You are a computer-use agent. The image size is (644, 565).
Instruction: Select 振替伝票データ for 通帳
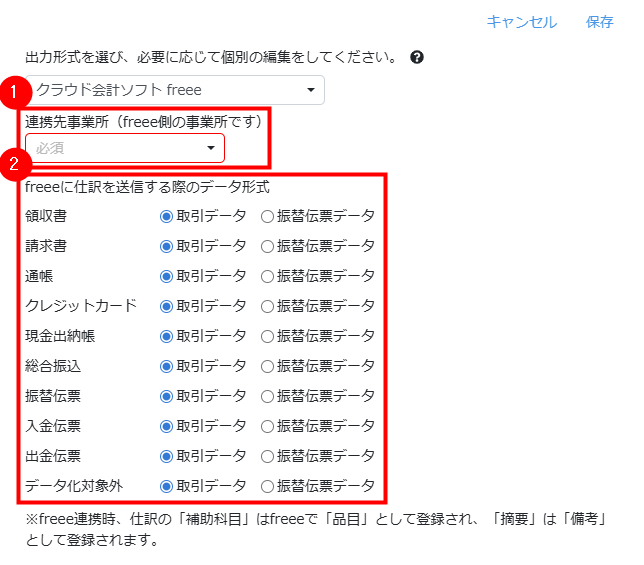coord(267,276)
